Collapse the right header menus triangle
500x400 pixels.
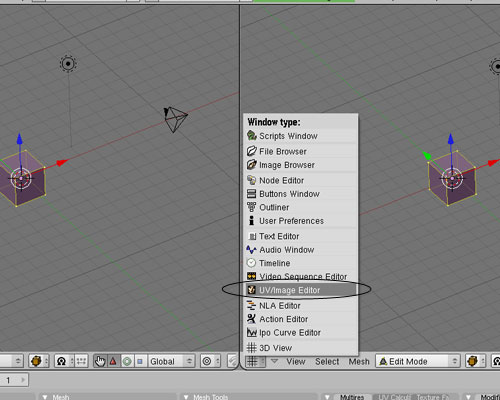(274, 361)
